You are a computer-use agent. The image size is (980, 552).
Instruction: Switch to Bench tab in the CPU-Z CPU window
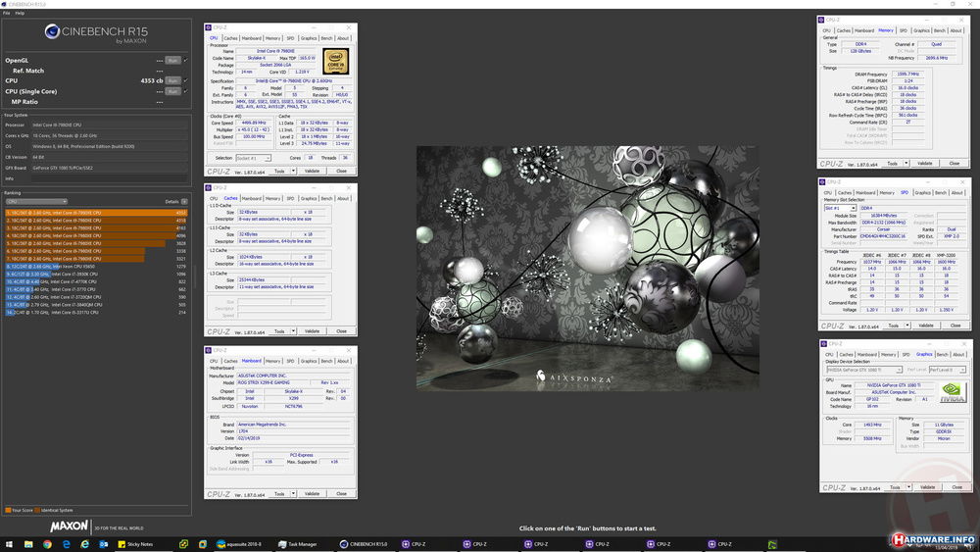pyautogui.click(x=327, y=38)
